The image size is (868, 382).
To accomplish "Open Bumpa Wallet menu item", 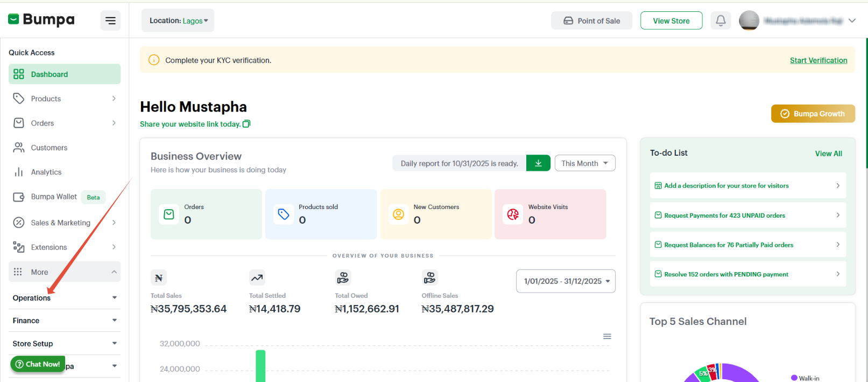I will point(65,197).
